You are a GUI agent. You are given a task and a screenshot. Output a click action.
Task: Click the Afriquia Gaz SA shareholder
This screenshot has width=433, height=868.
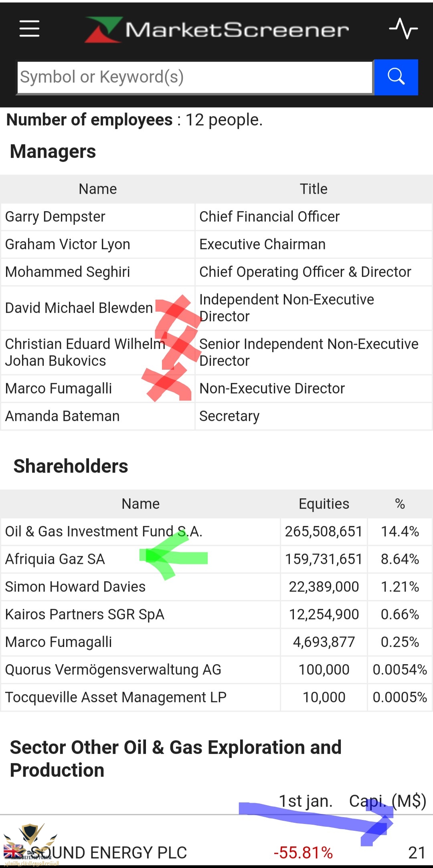coord(55,559)
